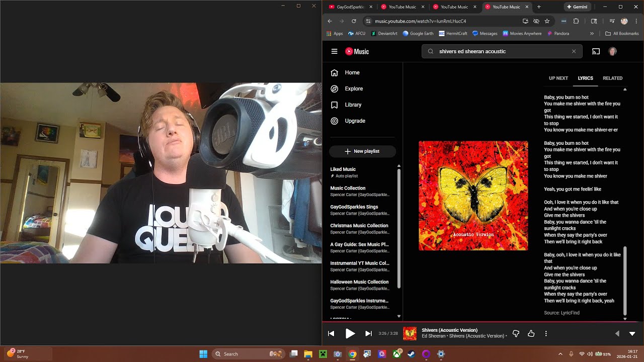Open the Windows Start menu
The image size is (644, 362).
point(203,354)
